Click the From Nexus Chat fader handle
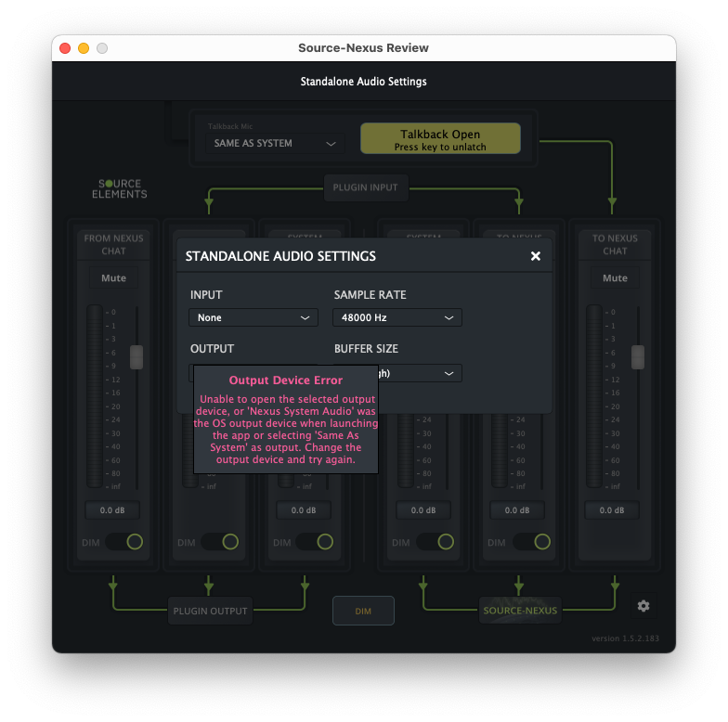 136,357
